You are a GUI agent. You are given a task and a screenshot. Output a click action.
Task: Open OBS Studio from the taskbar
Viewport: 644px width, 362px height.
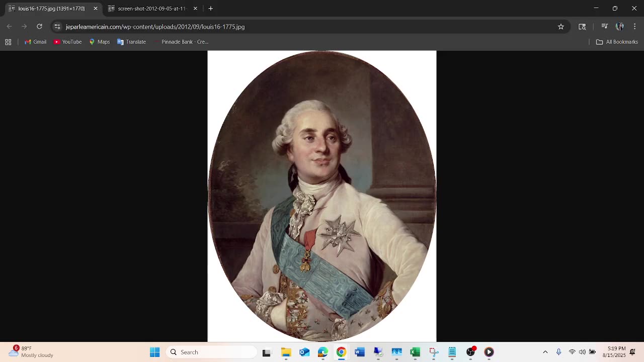[x=470, y=352]
